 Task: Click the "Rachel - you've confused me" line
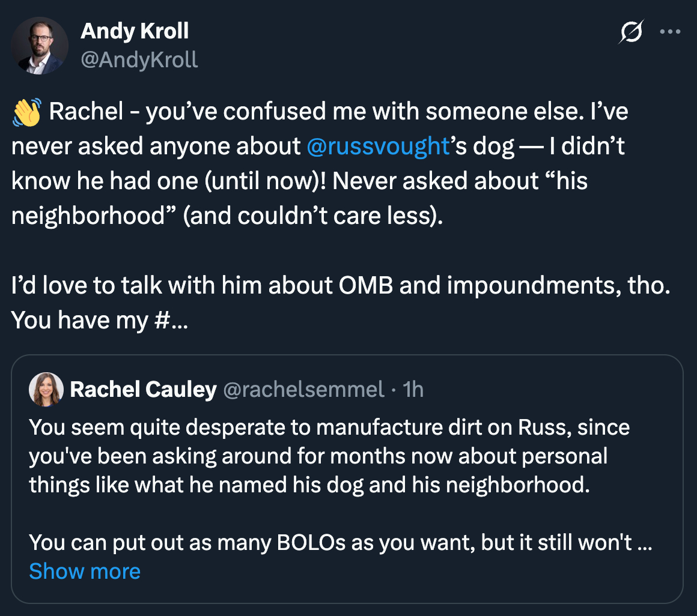pyautogui.click(x=336, y=113)
